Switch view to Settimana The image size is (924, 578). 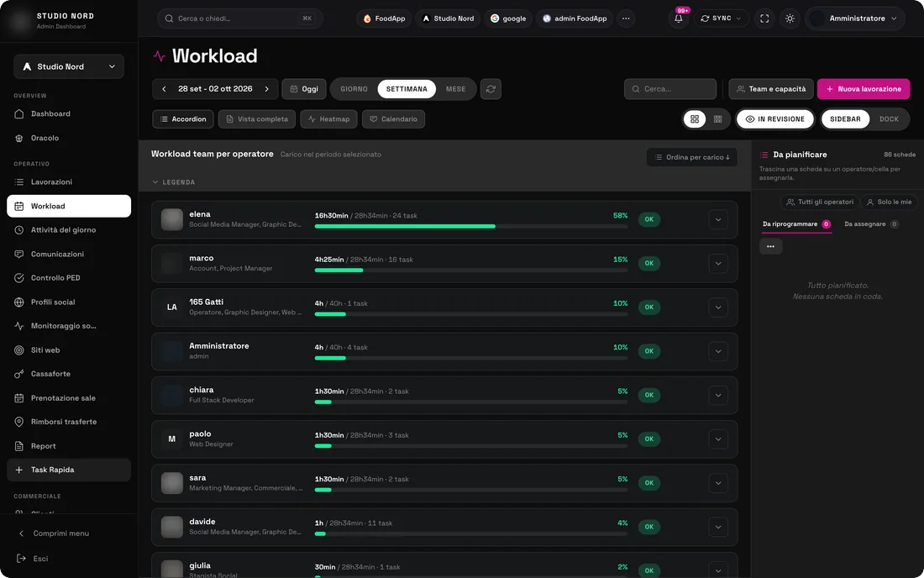tap(407, 89)
